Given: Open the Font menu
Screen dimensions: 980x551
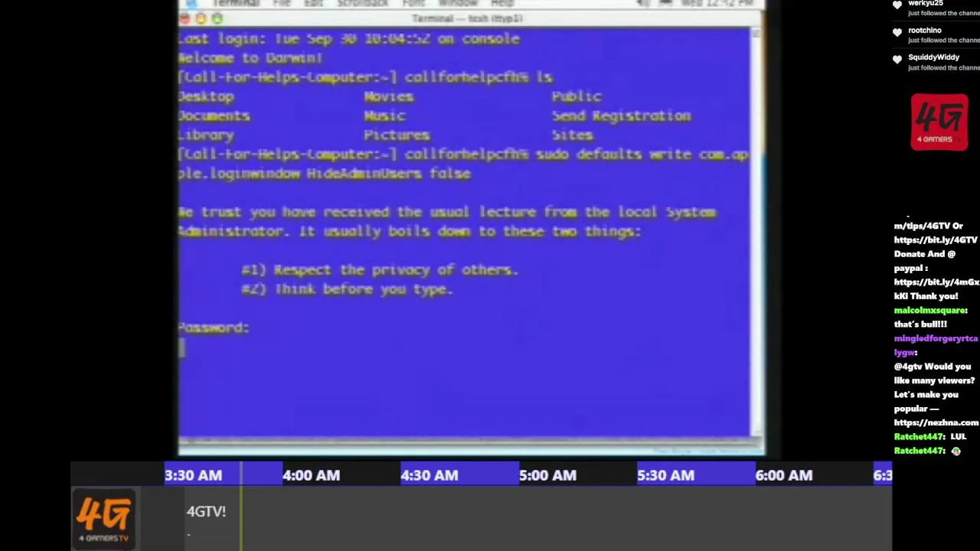Looking at the screenshot, I should tap(413, 3).
